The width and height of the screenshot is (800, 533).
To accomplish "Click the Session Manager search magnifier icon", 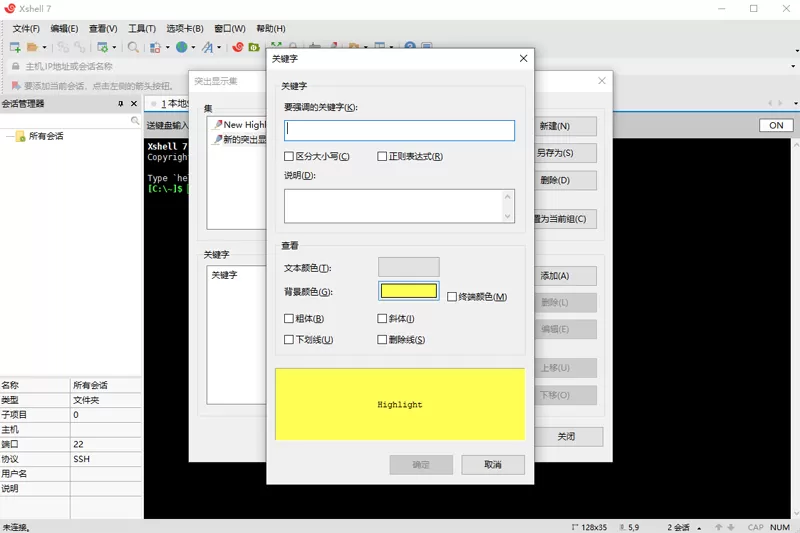I will tap(135, 120).
